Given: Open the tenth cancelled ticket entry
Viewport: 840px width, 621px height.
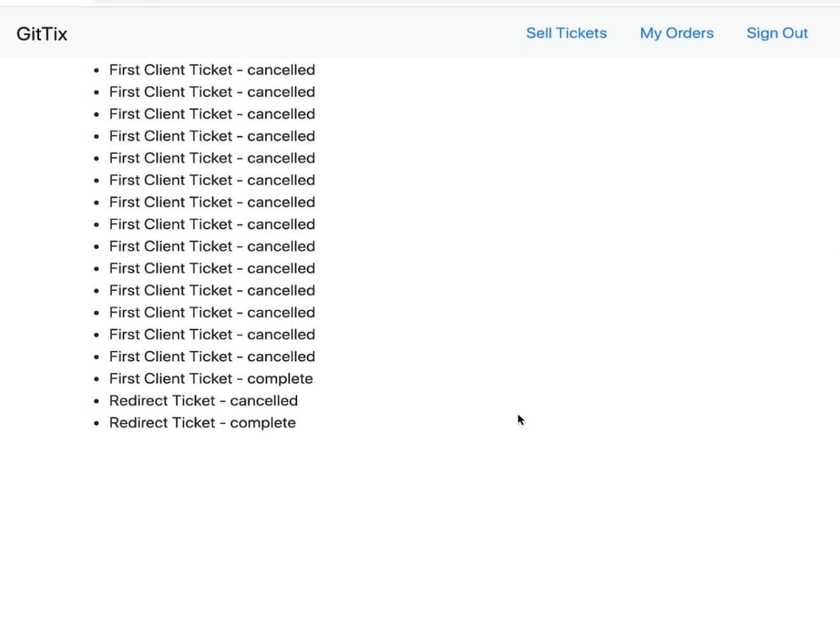Looking at the screenshot, I should (212, 268).
